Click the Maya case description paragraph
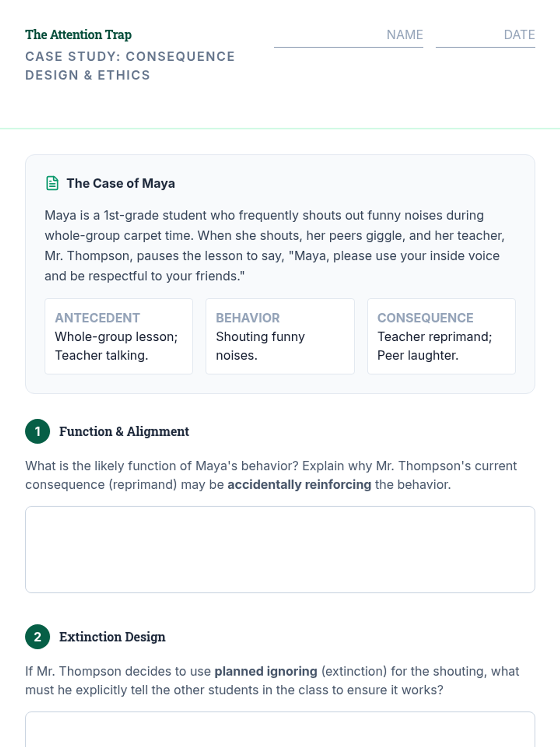Image resolution: width=560 pixels, height=747 pixels. pyautogui.click(x=274, y=246)
